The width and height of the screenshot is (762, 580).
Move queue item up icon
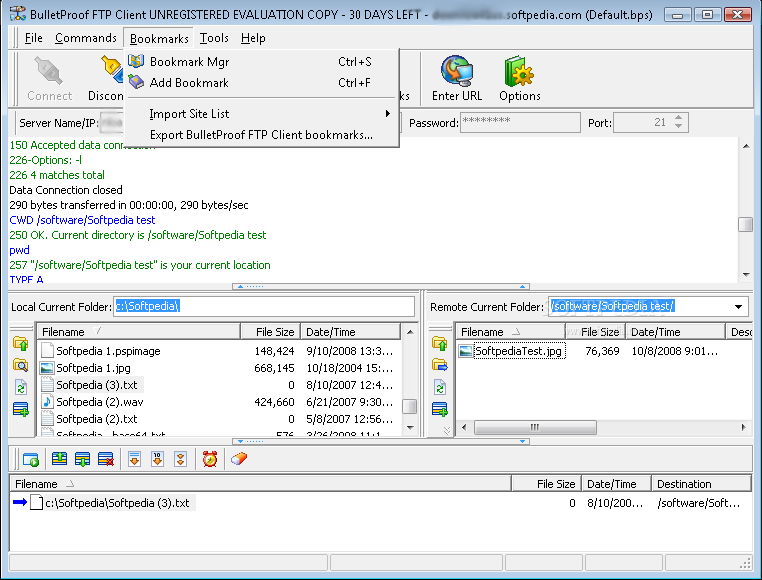[59, 459]
